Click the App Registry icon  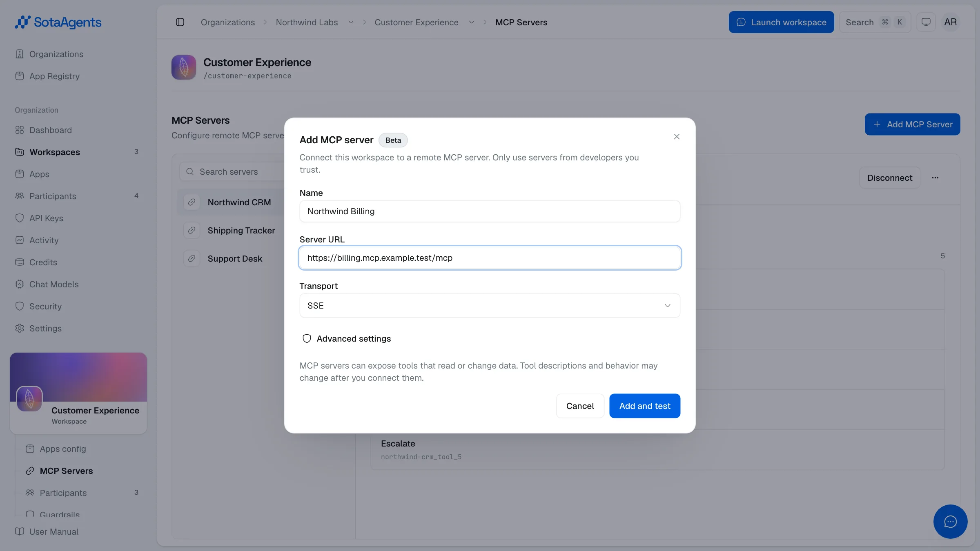pyautogui.click(x=20, y=76)
